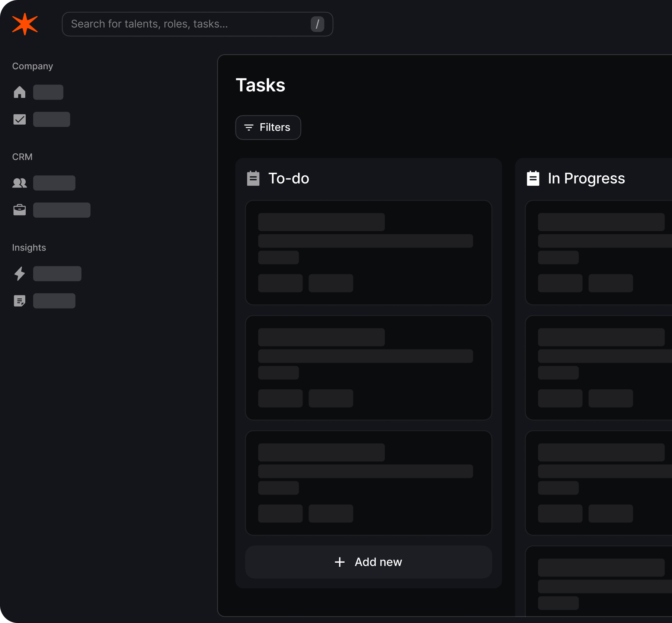Open the people icon under CRM
This screenshot has width=672, height=623.
pyautogui.click(x=19, y=183)
